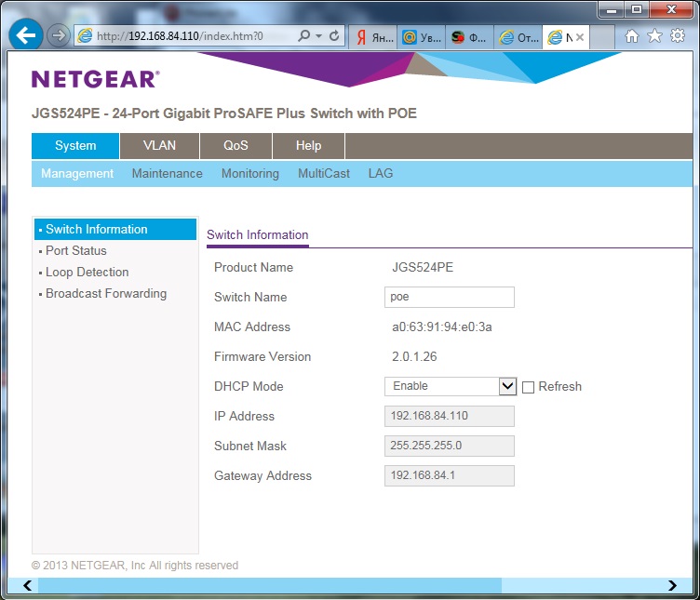Screen dimensions: 700x600
Task: Select Switch Information in sidebar
Action: (x=115, y=229)
